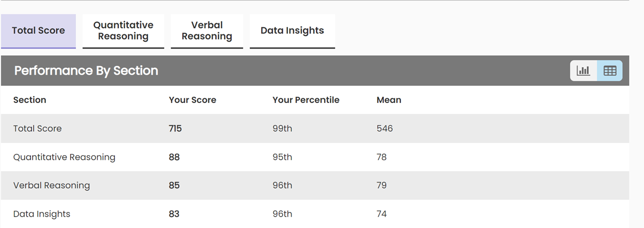Image resolution: width=644 pixels, height=228 pixels.
Task: Select the 99th percentile cell
Action: (282, 128)
